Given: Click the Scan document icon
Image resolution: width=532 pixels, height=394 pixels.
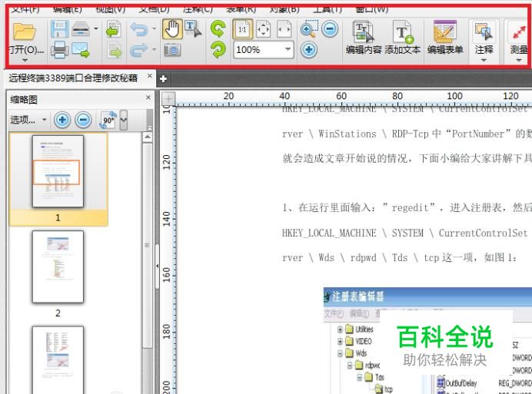Looking at the screenshot, I should click(81, 29).
